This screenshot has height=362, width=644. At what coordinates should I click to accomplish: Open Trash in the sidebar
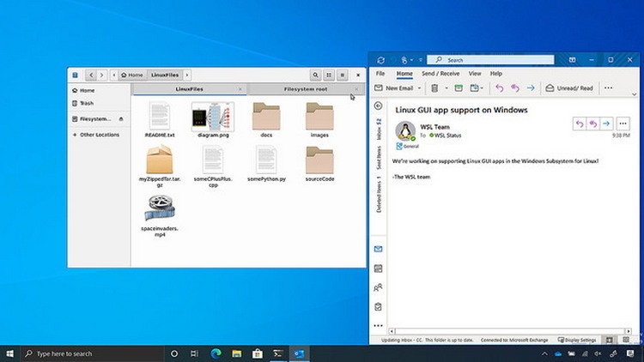[83, 103]
